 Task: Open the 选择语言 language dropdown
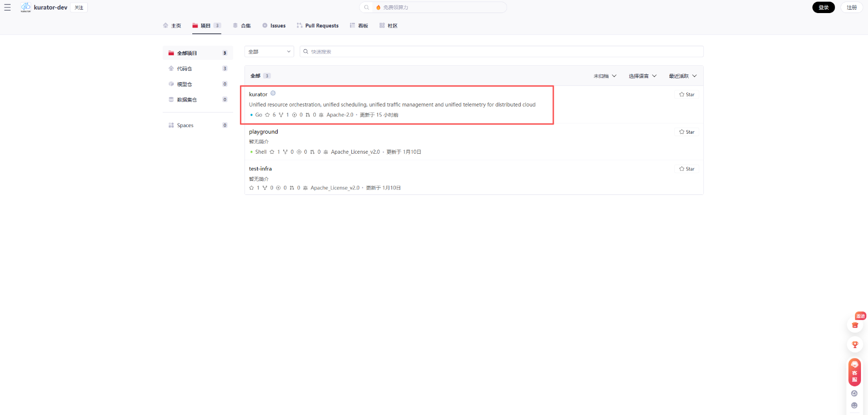(643, 76)
